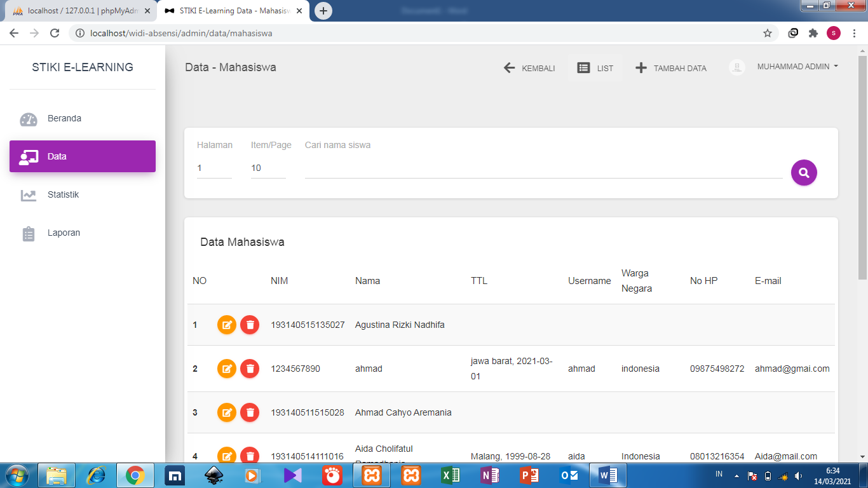Click the Item/Page field
The height and width of the screenshot is (488, 868).
pos(268,168)
